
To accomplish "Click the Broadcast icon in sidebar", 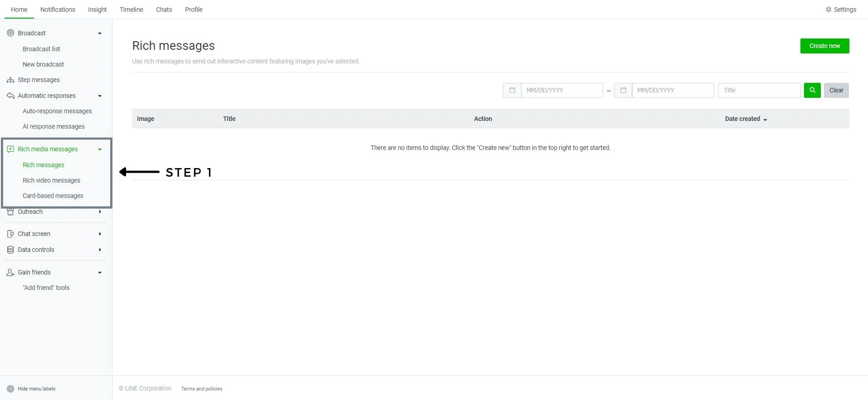I will [x=10, y=33].
